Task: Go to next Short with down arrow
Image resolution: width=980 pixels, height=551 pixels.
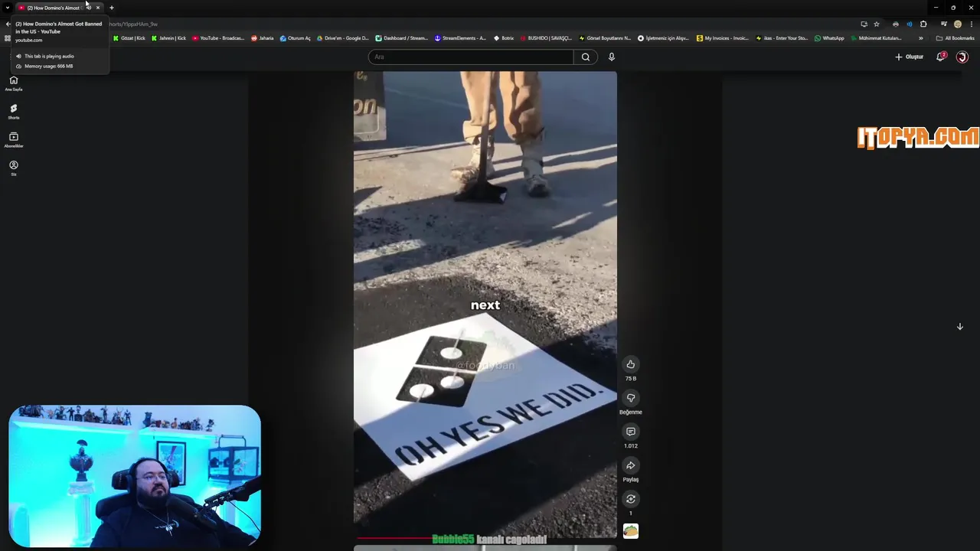Action: 959,327
